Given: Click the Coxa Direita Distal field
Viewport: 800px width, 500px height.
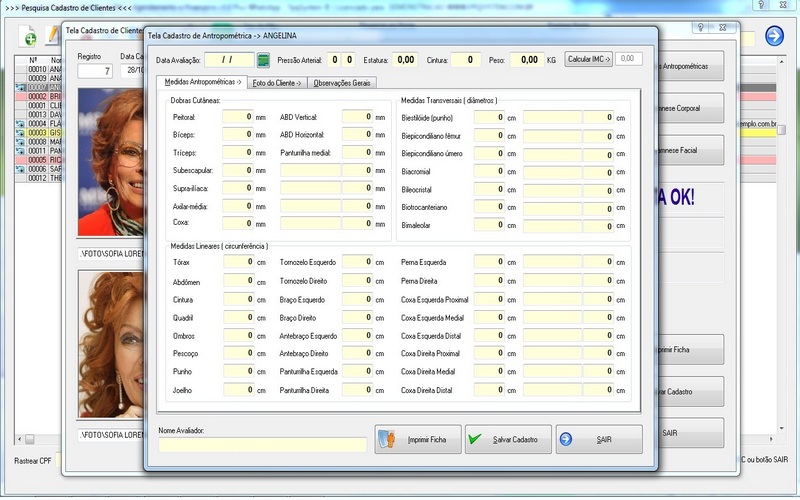Looking at the screenshot, I should point(489,390).
